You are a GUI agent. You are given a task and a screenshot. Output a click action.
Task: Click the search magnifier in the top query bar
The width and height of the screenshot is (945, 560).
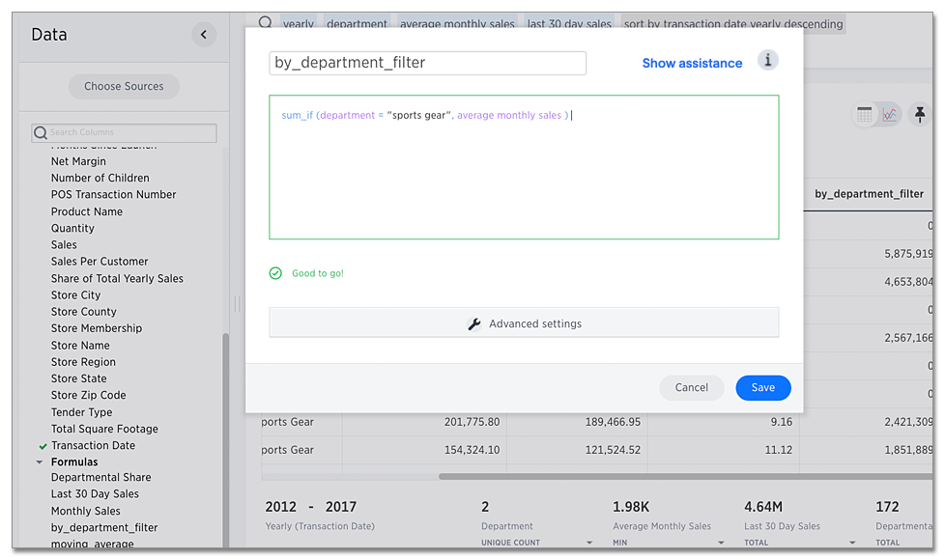pos(265,21)
